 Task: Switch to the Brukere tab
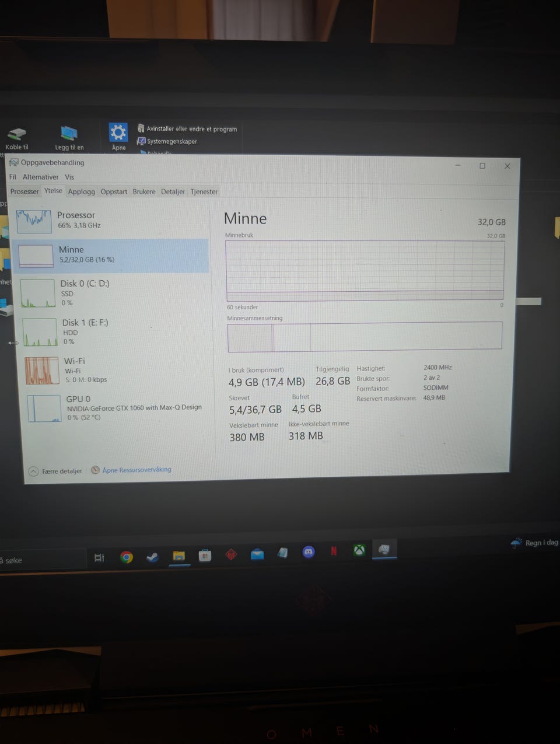144,191
